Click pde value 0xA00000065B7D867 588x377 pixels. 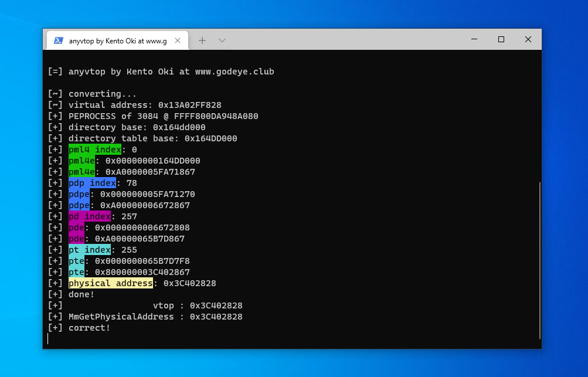[x=140, y=239]
